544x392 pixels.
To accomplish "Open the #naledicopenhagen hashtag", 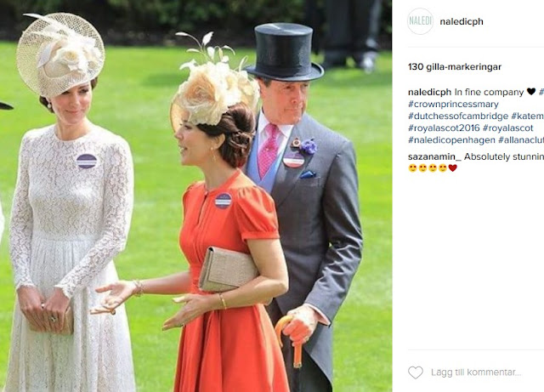I will coord(451,140).
